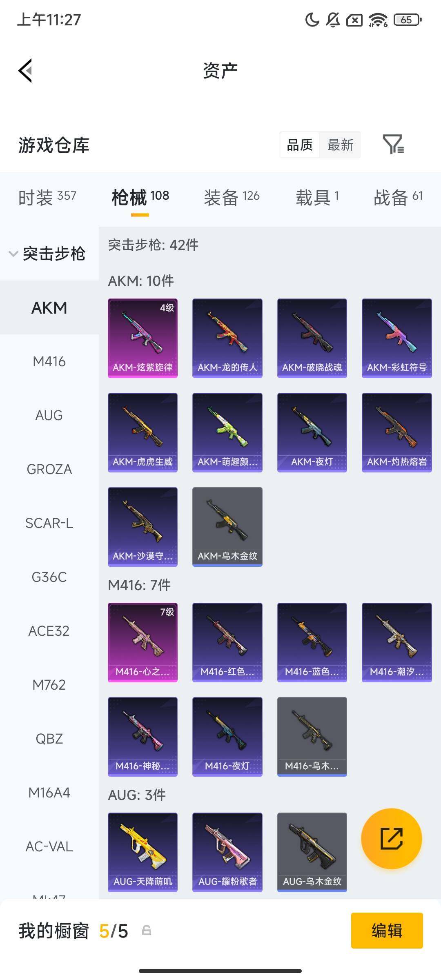Open the filter funnel icon
This screenshot has height=980, width=441.
[394, 144]
